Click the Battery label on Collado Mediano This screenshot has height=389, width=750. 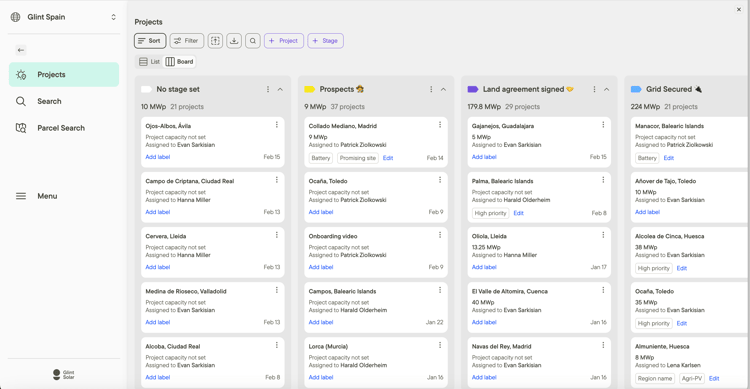(320, 158)
